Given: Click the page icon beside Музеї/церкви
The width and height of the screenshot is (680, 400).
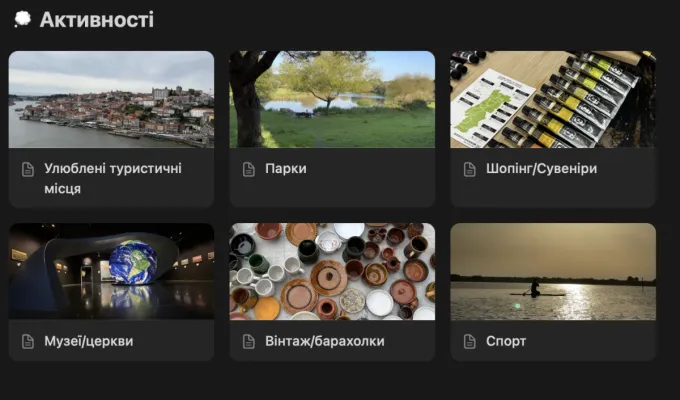Looking at the screenshot, I should point(28,341).
